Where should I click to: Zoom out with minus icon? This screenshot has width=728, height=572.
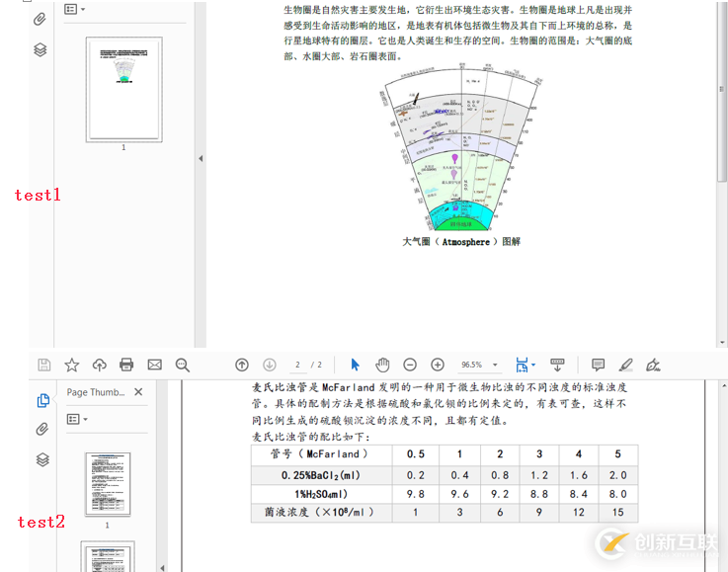click(x=410, y=365)
